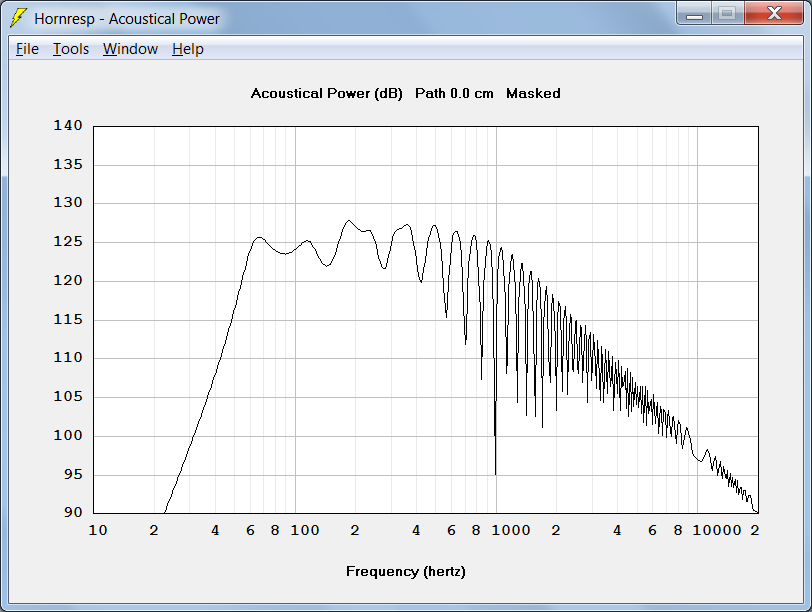Click the 1000 Hz x-axis label
812x612 pixels.
pyautogui.click(x=511, y=531)
